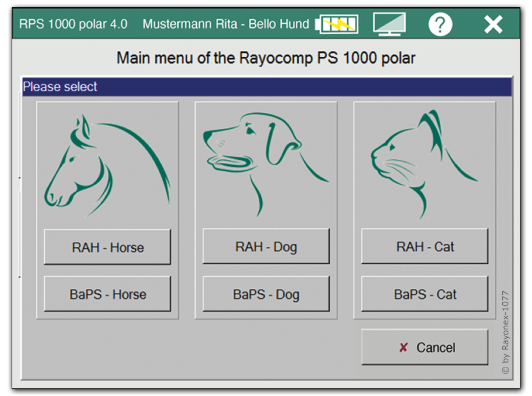Screen dimensions: 532x396
Task: Click the Main menu heading text
Action: 266,58
